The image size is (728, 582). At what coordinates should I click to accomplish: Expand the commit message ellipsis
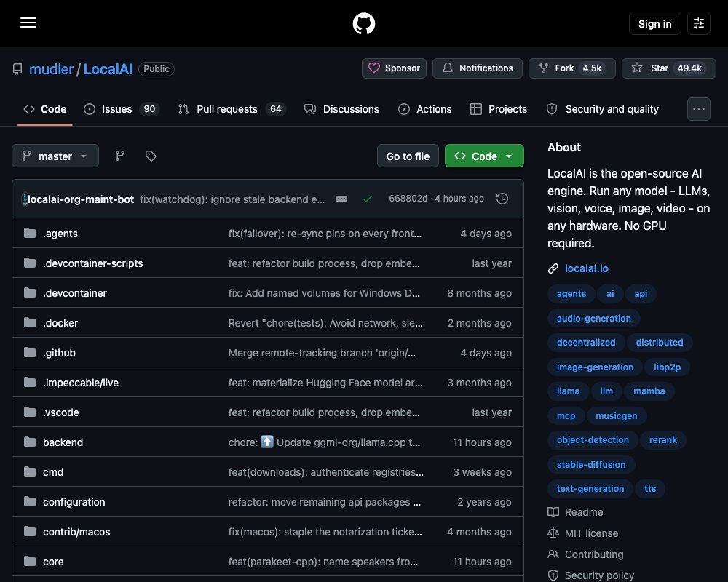tap(341, 199)
